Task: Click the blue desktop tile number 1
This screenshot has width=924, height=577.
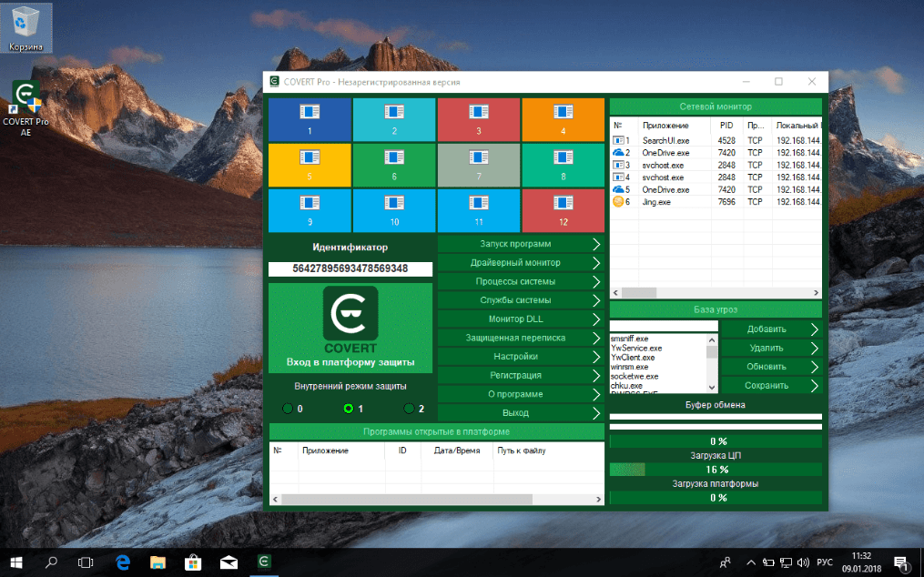Action: (x=309, y=118)
